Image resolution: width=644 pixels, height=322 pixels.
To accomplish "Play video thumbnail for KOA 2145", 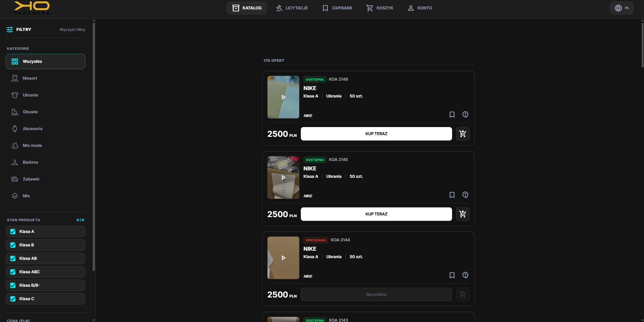I will point(283,177).
